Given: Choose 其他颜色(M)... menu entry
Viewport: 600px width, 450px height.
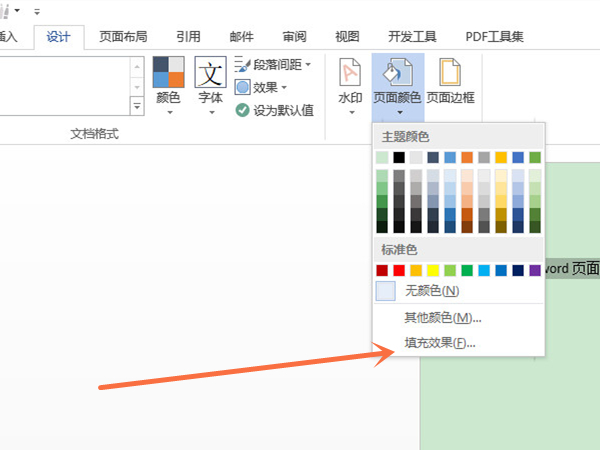Looking at the screenshot, I should [x=442, y=318].
